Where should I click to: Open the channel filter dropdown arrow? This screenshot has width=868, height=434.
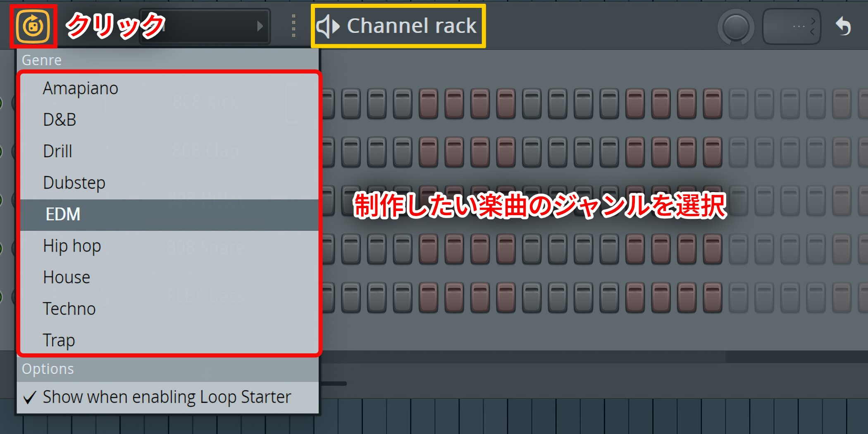click(260, 26)
